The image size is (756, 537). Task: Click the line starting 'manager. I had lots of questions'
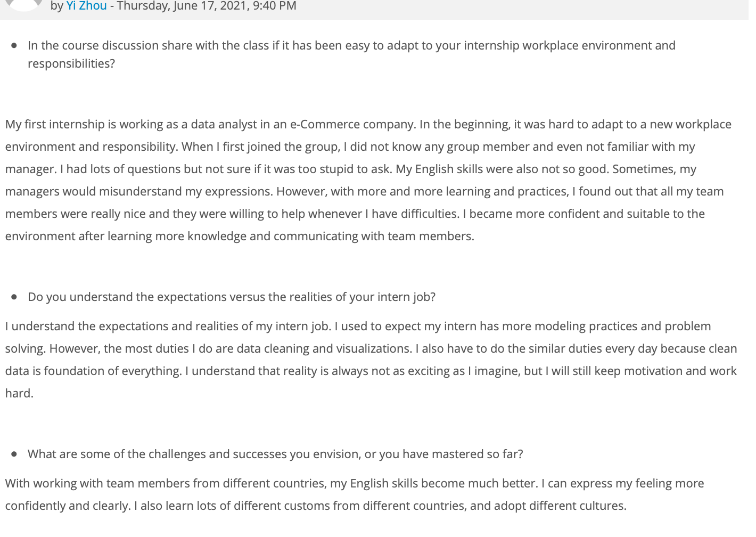(351, 169)
